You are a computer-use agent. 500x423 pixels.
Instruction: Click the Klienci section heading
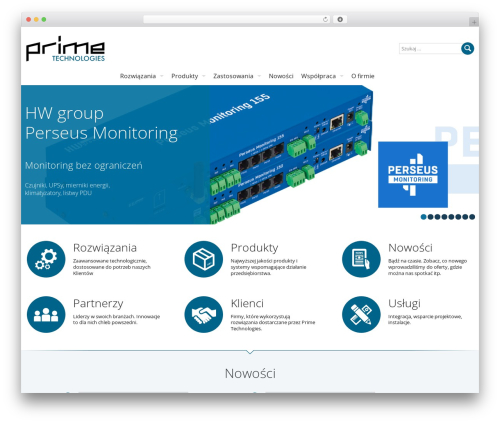pos(247,303)
